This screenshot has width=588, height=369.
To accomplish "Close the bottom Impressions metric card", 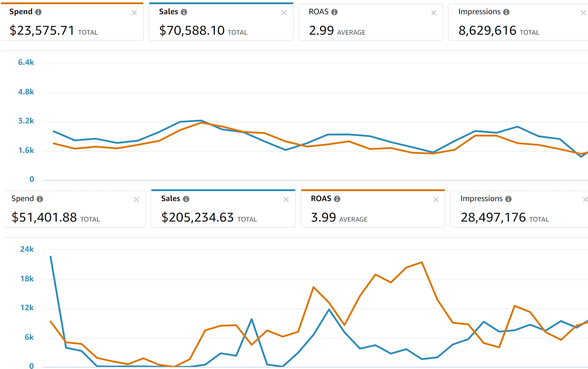I will point(585,199).
